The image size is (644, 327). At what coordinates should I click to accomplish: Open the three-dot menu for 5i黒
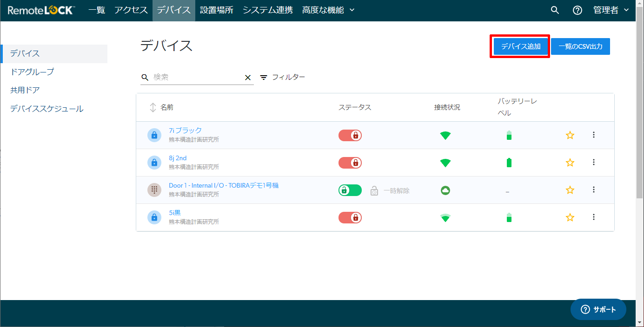coord(594,217)
